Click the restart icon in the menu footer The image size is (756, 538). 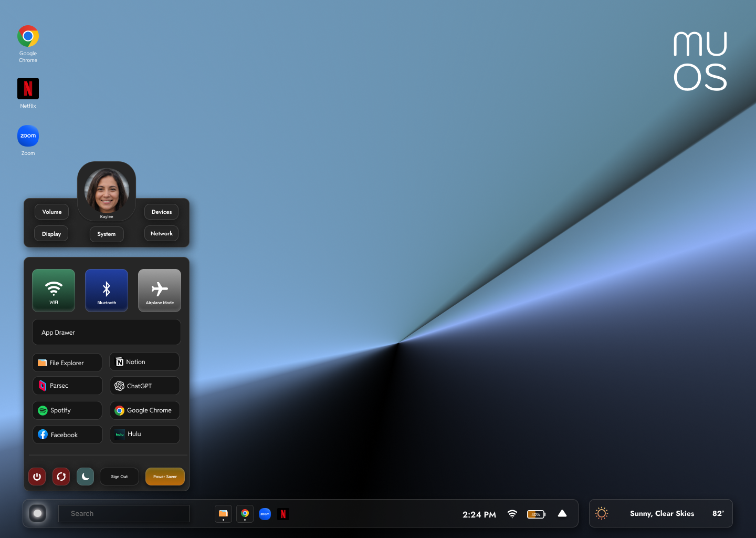(61, 477)
